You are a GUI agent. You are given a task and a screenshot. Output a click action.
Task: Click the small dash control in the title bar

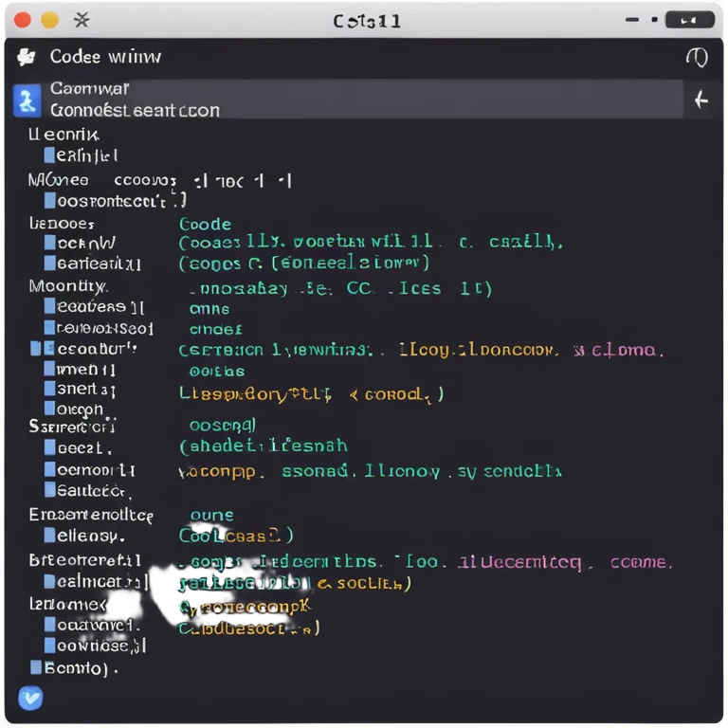click(632, 20)
